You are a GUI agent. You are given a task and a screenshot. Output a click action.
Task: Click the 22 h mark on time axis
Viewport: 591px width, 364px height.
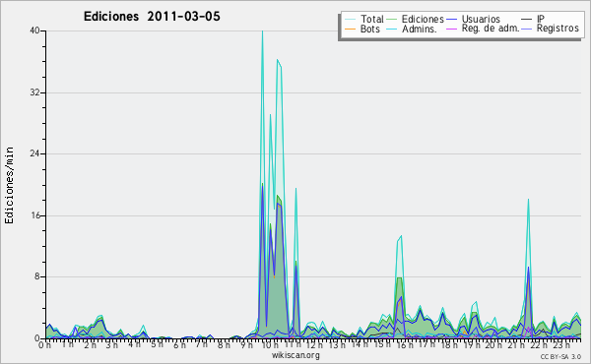[537, 344]
